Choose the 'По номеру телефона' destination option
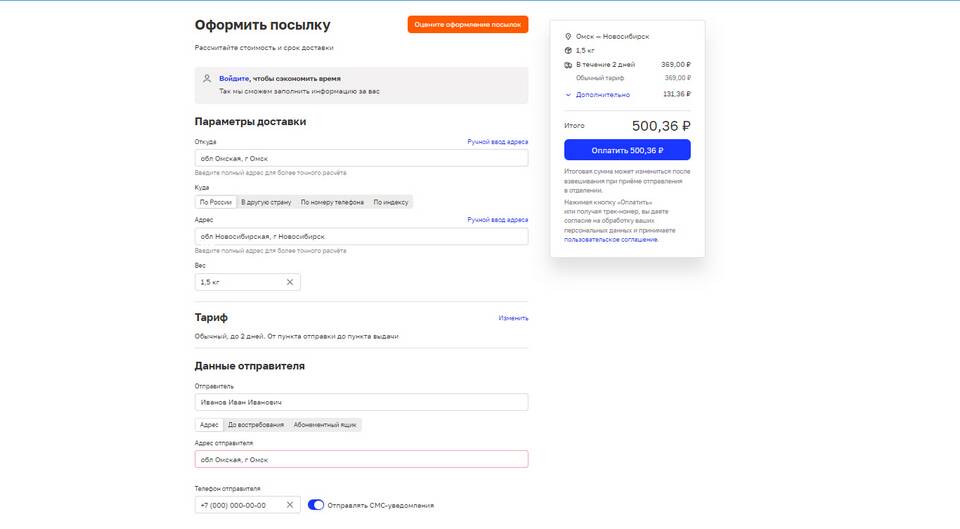Screen dimensions: 960x529 pos(332,202)
